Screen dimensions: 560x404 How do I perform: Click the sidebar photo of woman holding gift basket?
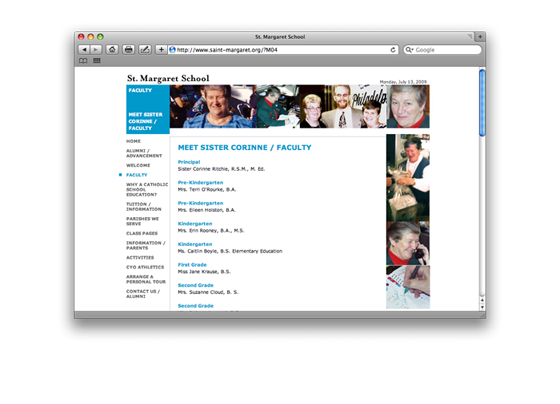point(408,178)
